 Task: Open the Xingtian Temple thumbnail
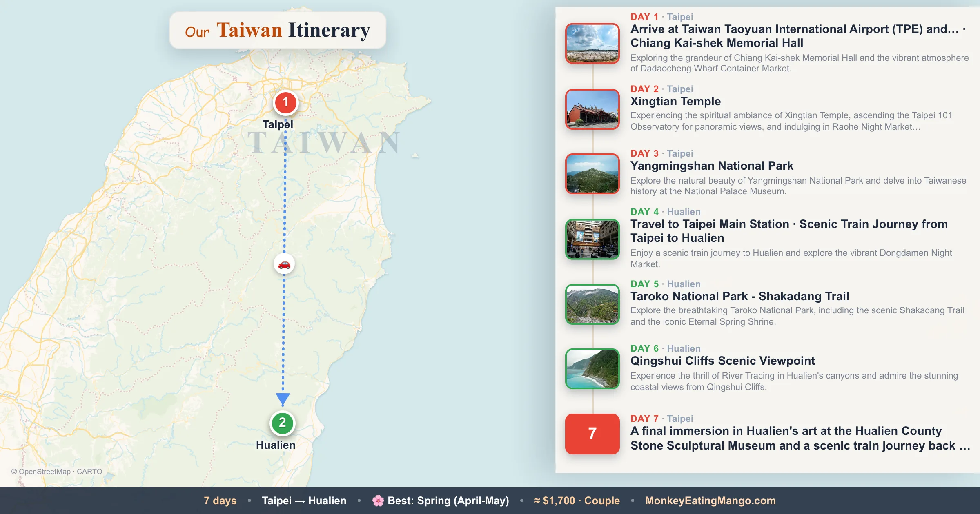point(592,109)
